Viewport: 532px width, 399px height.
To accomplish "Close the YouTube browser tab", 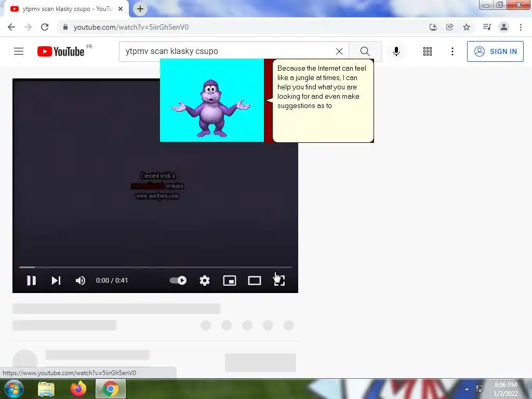I will point(121,9).
